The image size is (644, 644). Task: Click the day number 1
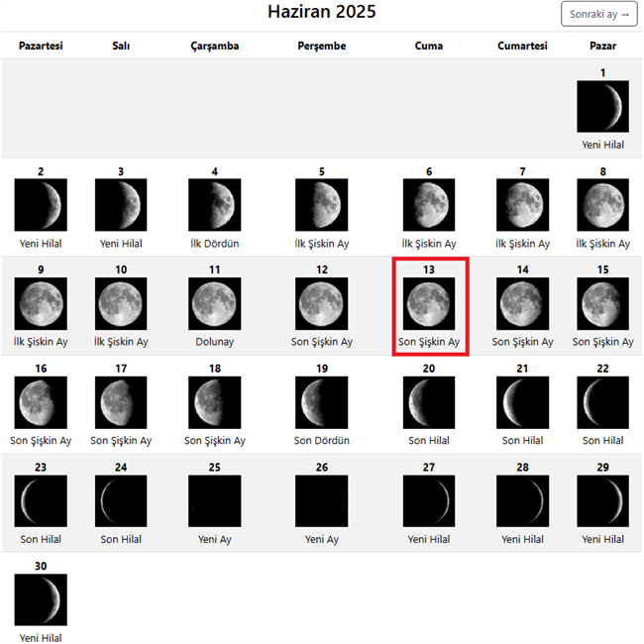[602, 72]
